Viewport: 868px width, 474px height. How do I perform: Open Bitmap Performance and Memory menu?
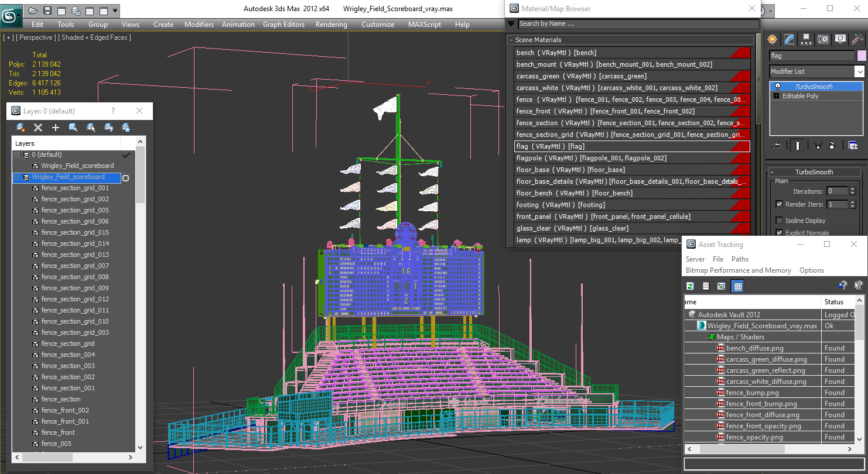[x=738, y=270]
